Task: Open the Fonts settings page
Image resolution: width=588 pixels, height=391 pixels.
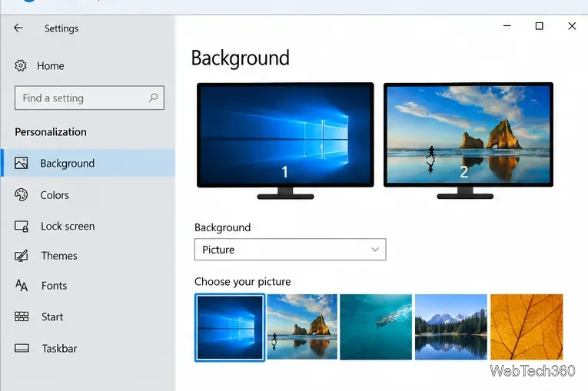Action: click(88, 286)
